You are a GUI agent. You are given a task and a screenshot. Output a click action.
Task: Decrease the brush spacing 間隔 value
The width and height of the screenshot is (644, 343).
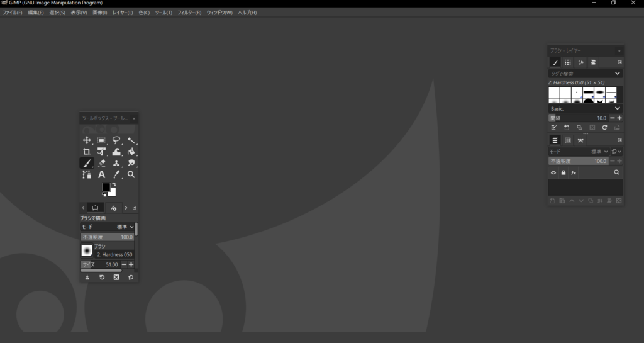(x=613, y=118)
